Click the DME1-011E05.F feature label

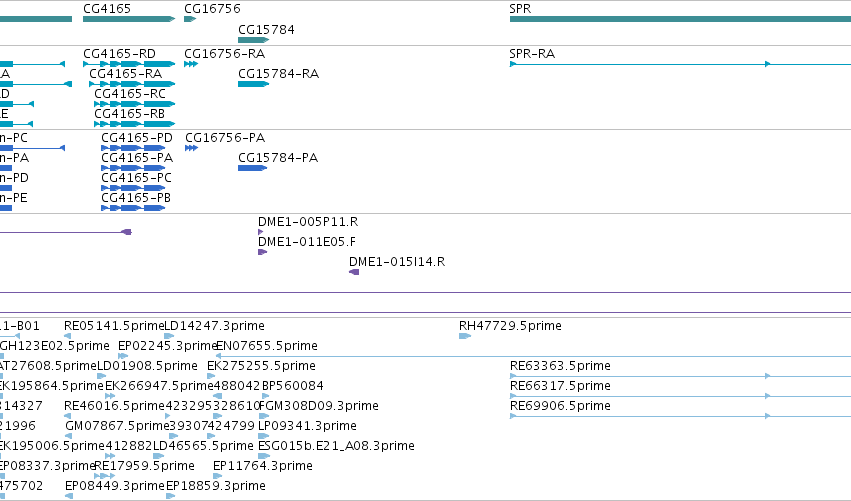(307, 242)
